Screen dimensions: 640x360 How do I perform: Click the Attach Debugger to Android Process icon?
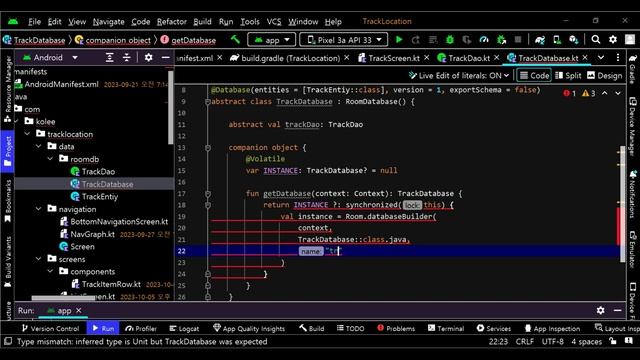(x=501, y=40)
